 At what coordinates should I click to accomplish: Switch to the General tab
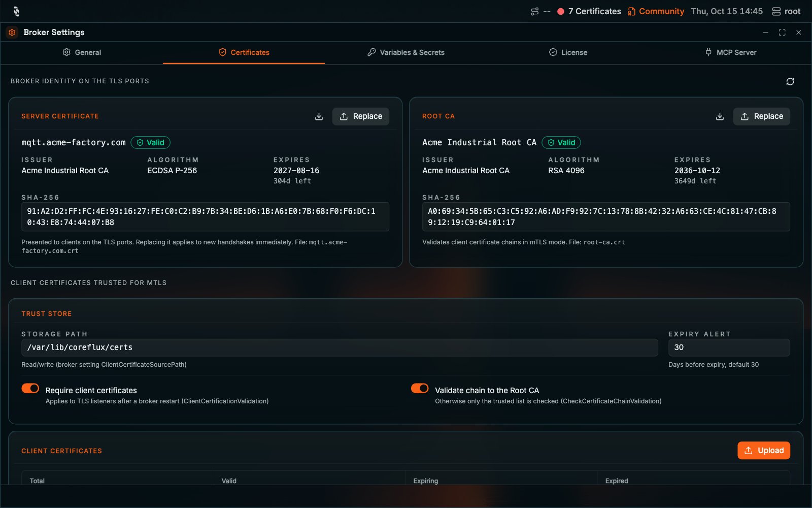pos(82,52)
